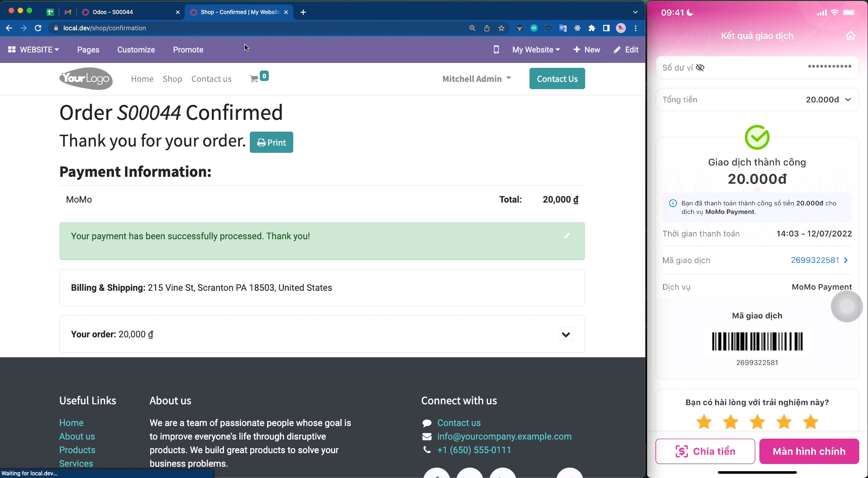Open Contact us nav item
The height and width of the screenshot is (478, 868).
(x=211, y=79)
